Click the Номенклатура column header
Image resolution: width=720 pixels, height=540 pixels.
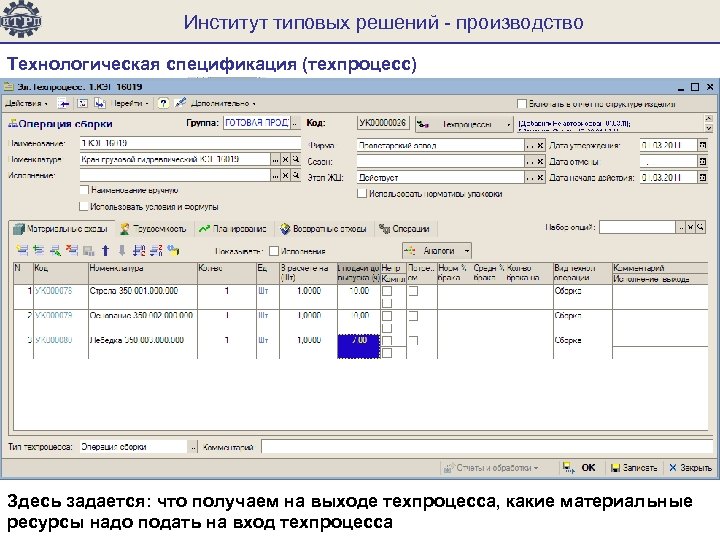(142, 273)
